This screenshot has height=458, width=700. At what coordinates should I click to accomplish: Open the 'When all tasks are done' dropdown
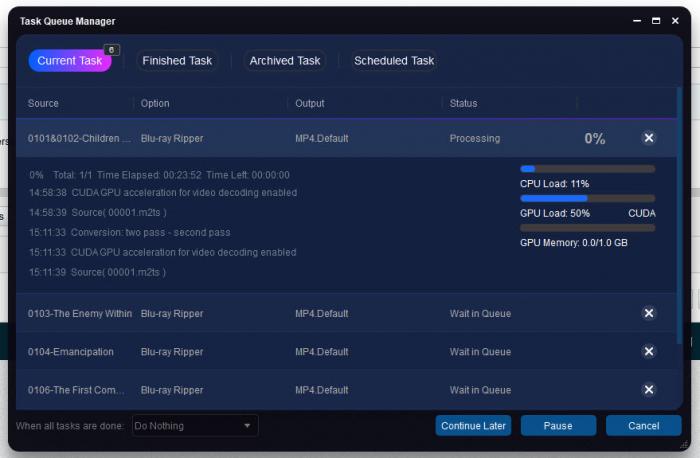click(x=195, y=426)
